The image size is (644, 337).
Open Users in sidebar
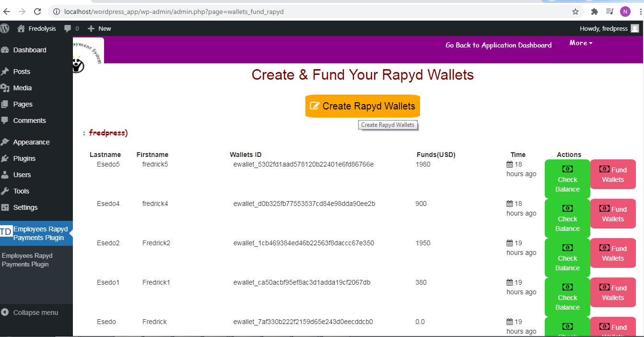[x=36, y=175]
